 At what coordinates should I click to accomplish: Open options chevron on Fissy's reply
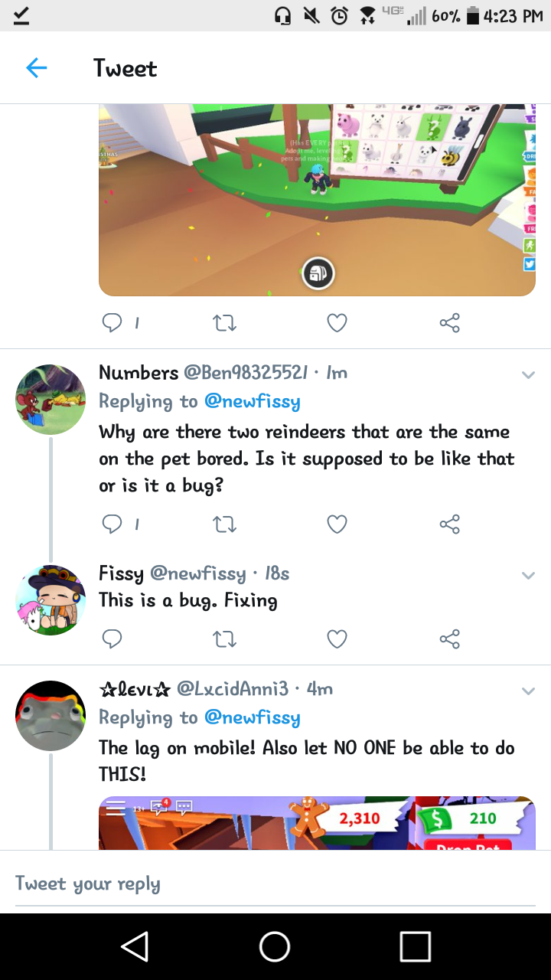pyautogui.click(x=528, y=576)
